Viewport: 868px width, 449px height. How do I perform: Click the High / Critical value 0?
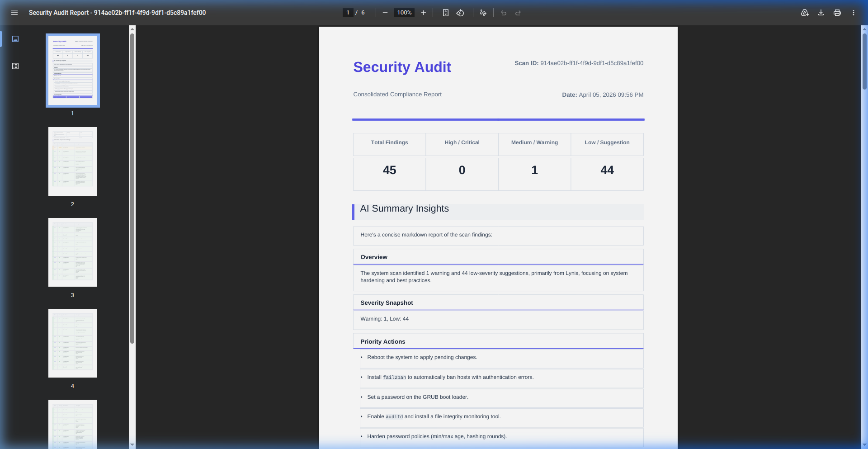click(462, 170)
